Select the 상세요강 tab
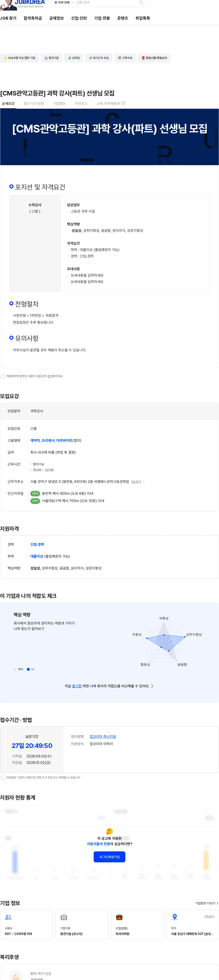 8,103
